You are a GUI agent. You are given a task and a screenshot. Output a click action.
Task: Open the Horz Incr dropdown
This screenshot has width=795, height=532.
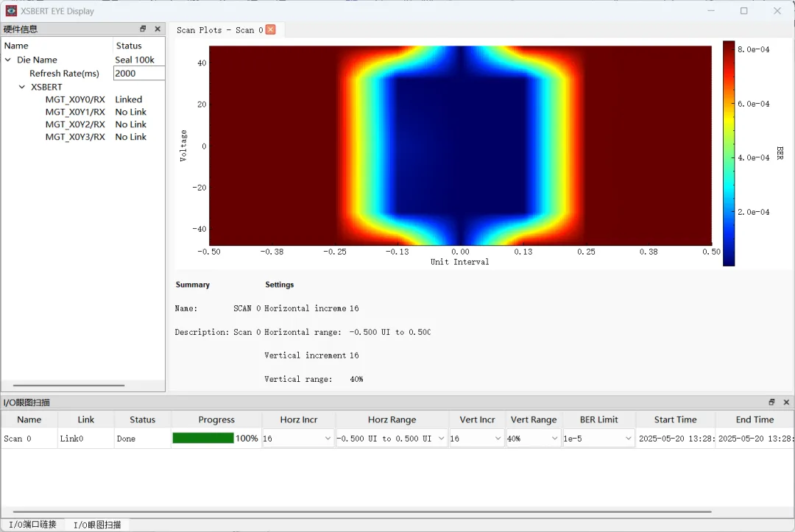click(297, 439)
